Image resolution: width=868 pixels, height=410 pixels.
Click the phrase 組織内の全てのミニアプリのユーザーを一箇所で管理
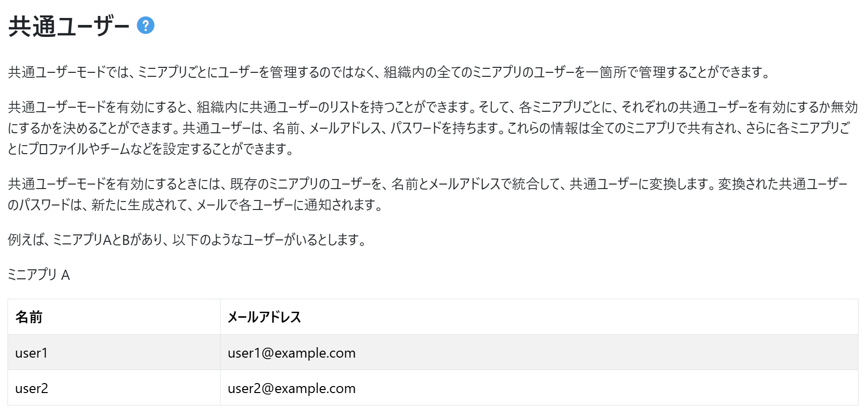[x=524, y=73]
